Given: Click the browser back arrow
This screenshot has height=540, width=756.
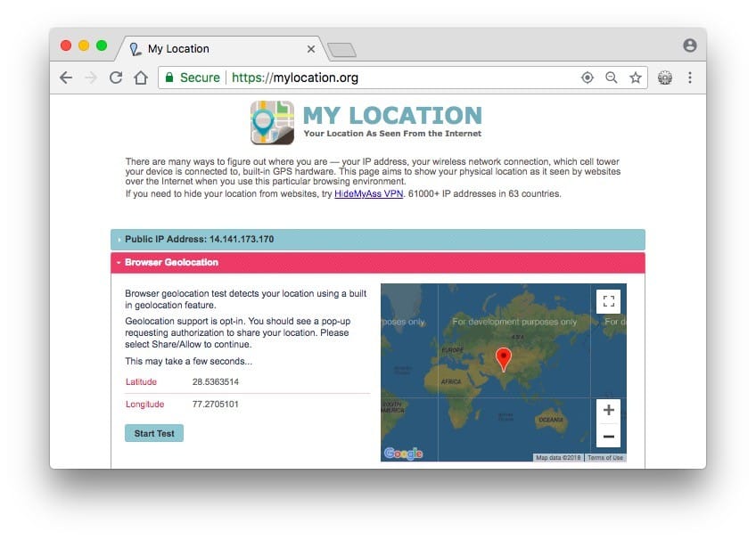Looking at the screenshot, I should (x=66, y=78).
